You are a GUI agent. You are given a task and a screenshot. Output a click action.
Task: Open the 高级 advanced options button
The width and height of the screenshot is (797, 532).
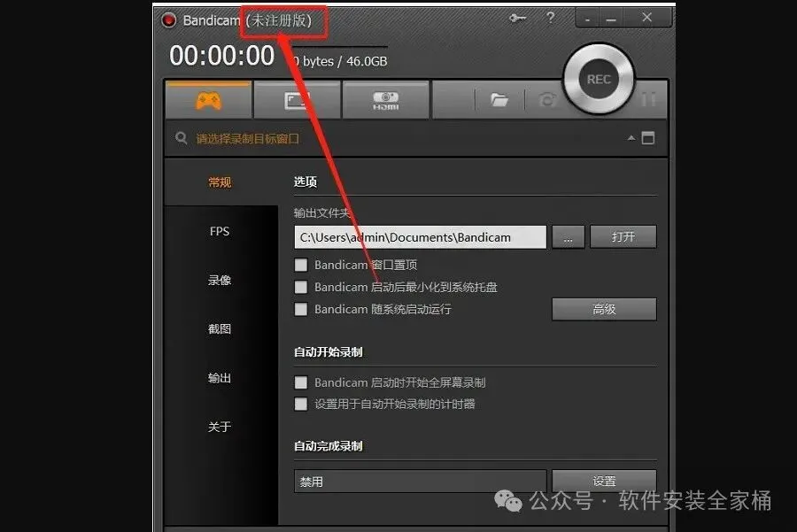click(604, 309)
